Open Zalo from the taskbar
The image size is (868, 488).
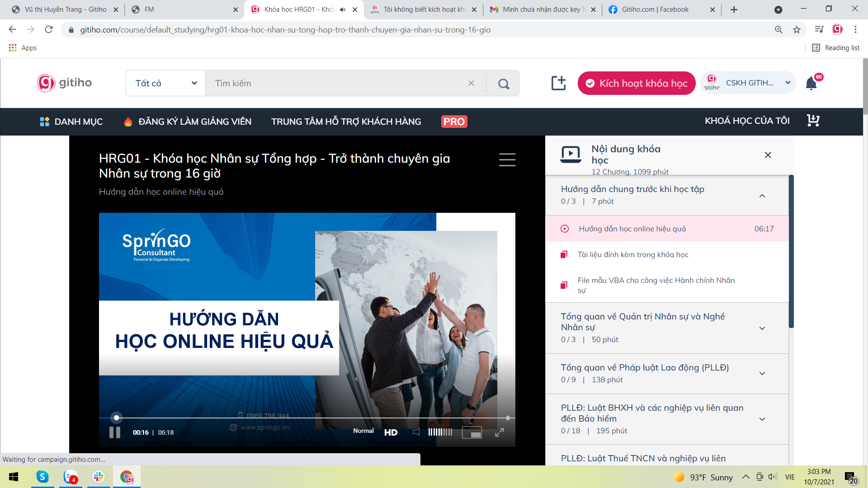71,477
